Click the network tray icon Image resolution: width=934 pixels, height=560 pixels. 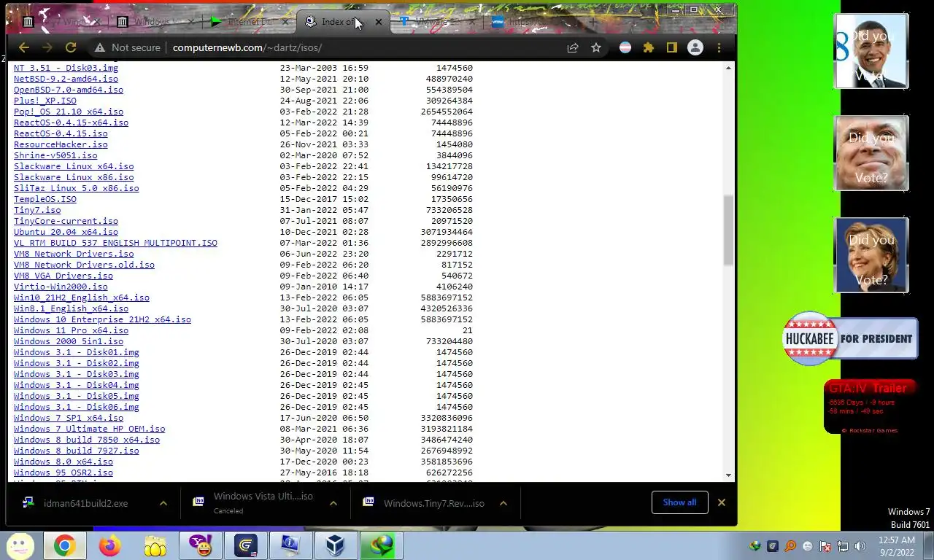click(843, 546)
